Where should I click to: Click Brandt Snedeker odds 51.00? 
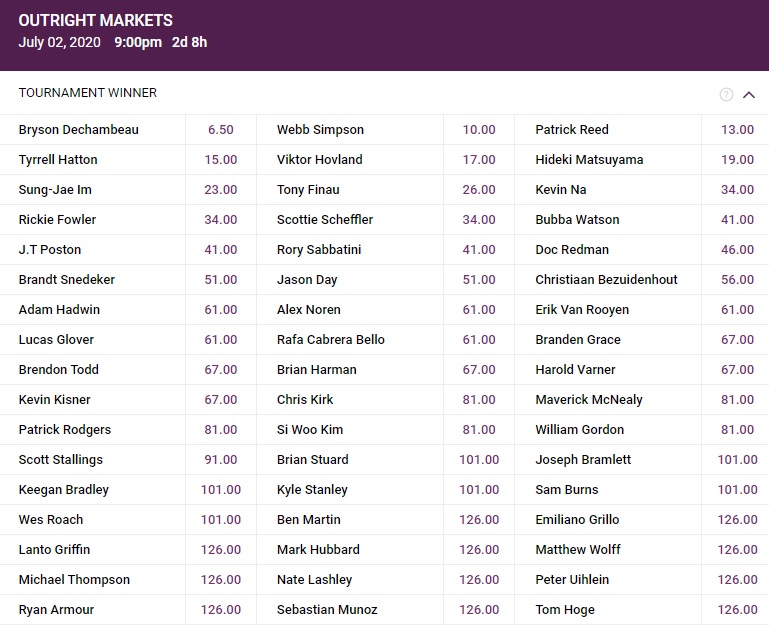click(221, 280)
